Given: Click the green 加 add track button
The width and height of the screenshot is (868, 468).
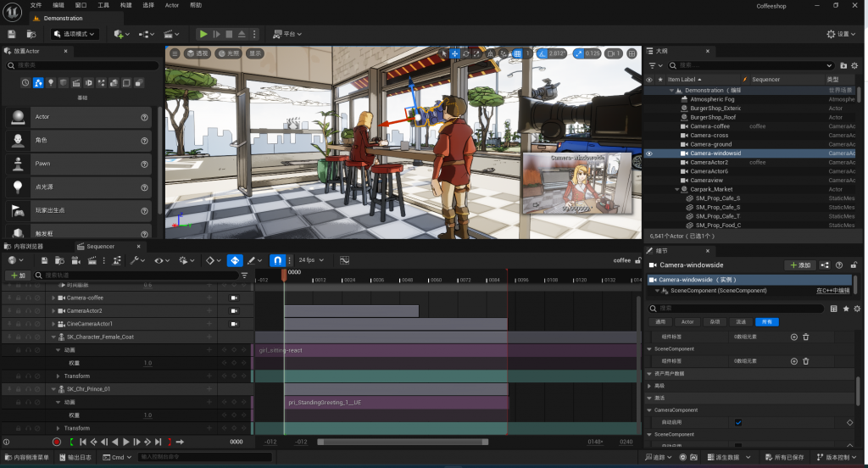Looking at the screenshot, I should [18, 276].
